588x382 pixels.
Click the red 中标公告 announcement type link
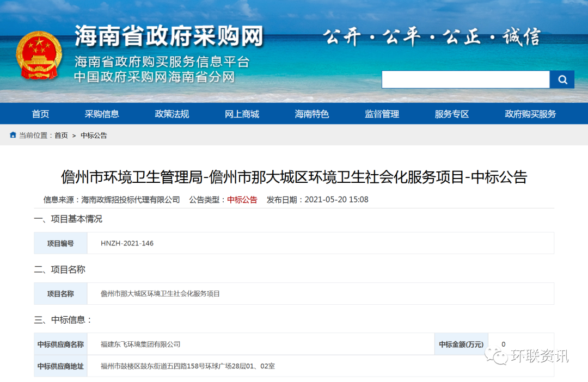click(x=242, y=200)
